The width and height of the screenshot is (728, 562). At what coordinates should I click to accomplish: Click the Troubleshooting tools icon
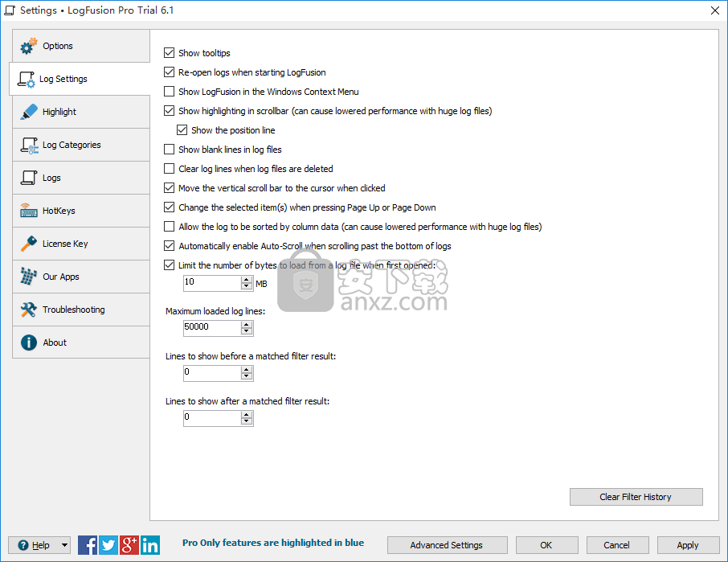[29, 310]
